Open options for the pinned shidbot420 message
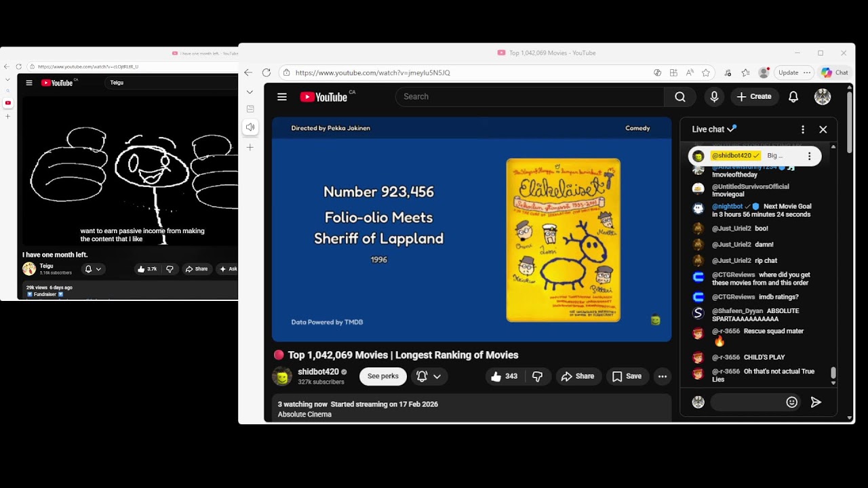The width and height of the screenshot is (868, 488). click(809, 156)
